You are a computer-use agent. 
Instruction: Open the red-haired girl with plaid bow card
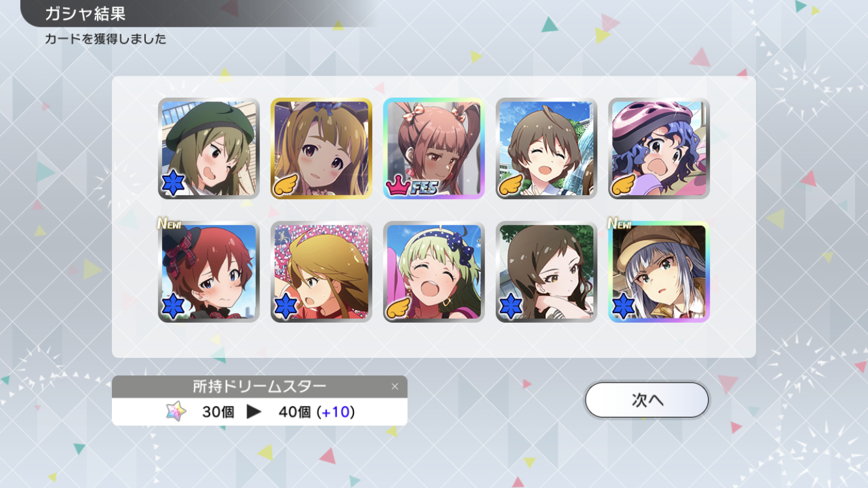pos(209,272)
